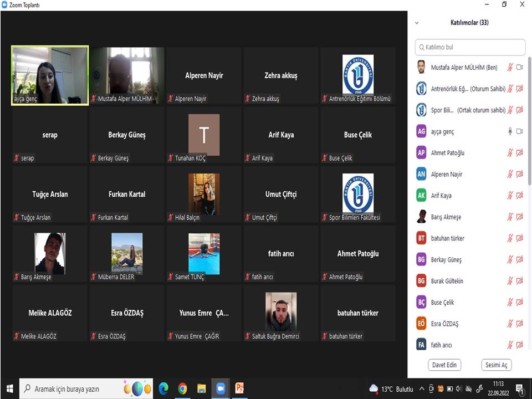Screen dimensions: 532x399
Task: Toggle the camera-off icon for Alperen Nayir
Action: pyautogui.click(x=520, y=175)
